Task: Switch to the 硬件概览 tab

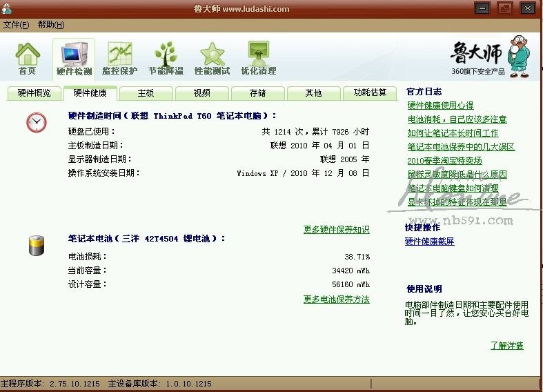Action: [34, 93]
